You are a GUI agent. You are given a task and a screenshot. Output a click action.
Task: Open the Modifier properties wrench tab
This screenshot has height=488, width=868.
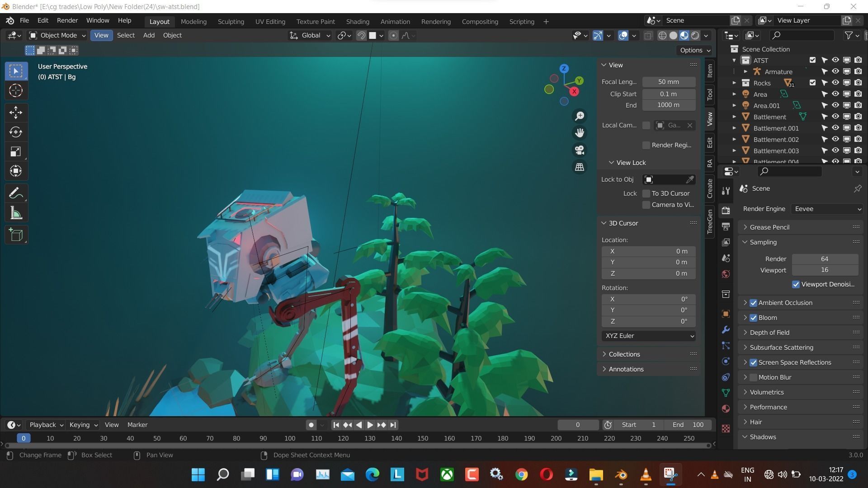tap(726, 330)
